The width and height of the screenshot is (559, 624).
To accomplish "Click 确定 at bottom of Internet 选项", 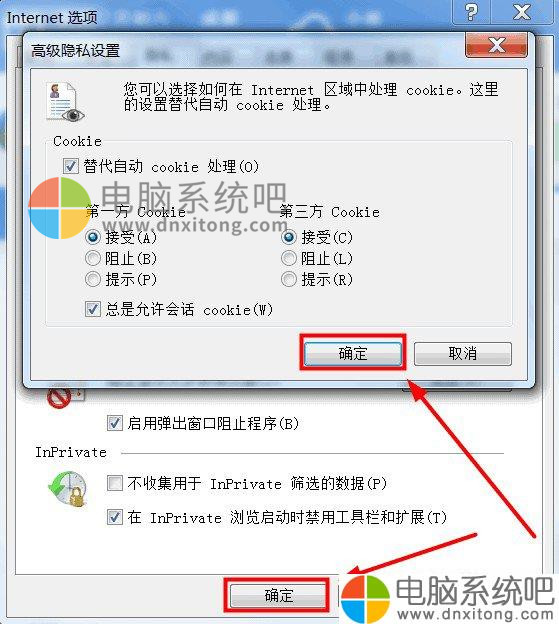I will click(279, 596).
